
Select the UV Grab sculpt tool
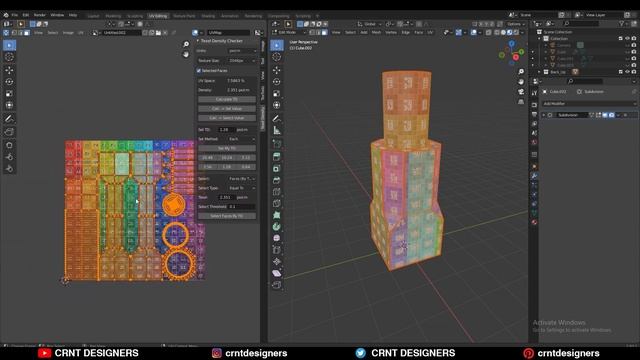(9, 145)
